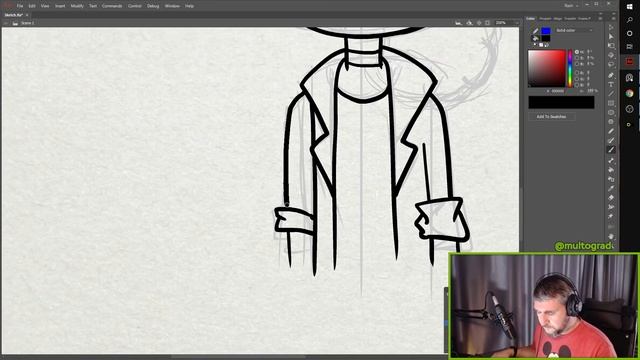Open the Solid color type dropdown
Viewport: 640px width, 360px height.
click(x=574, y=31)
